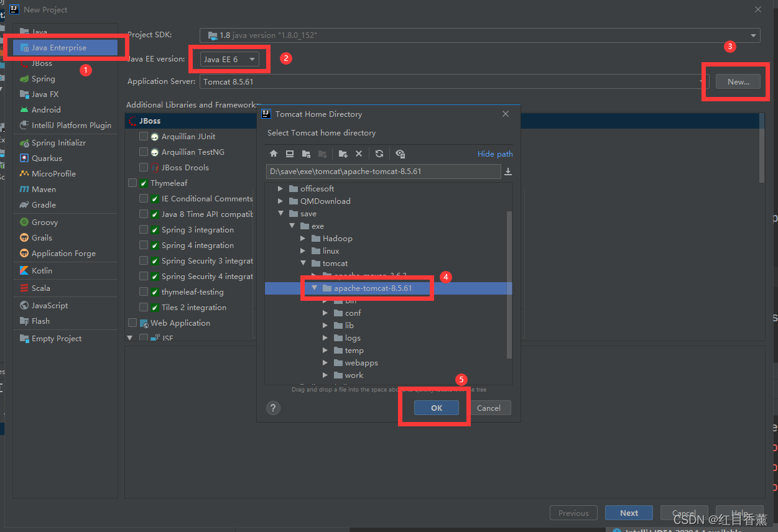Click the Home directory icon
The height and width of the screenshot is (532, 778).
tap(274, 154)
